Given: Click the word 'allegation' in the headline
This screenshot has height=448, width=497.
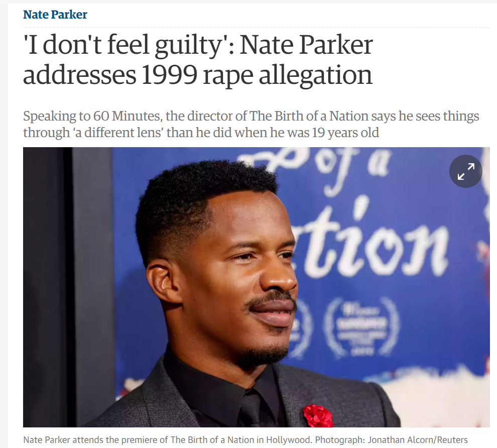Looking at the screenshot, I should click(316, 76).
